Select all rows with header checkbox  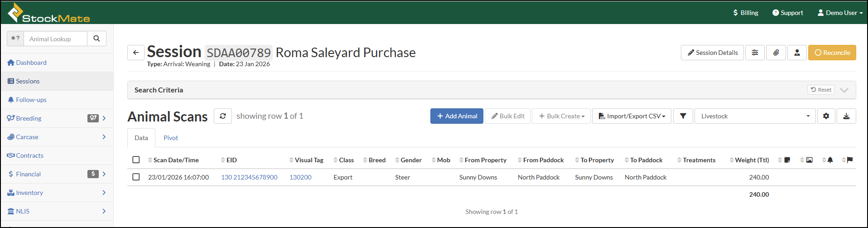click(x=136, y=160)
